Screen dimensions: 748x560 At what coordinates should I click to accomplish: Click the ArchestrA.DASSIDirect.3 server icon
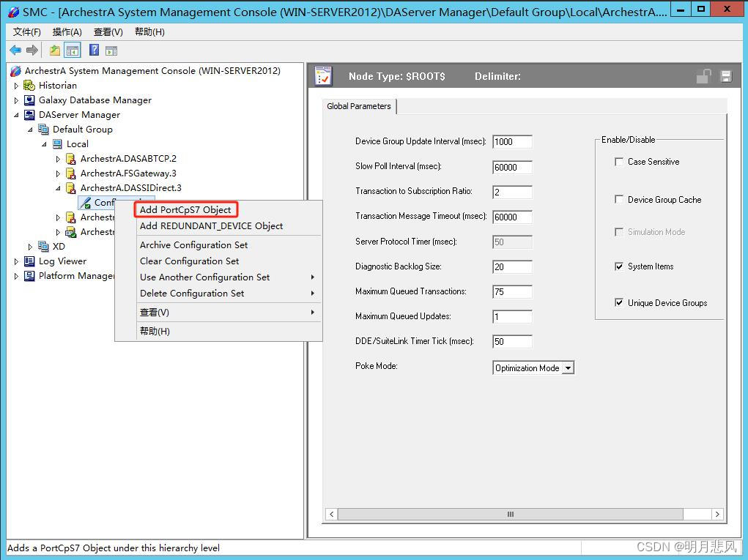click(x=70, y=188)
